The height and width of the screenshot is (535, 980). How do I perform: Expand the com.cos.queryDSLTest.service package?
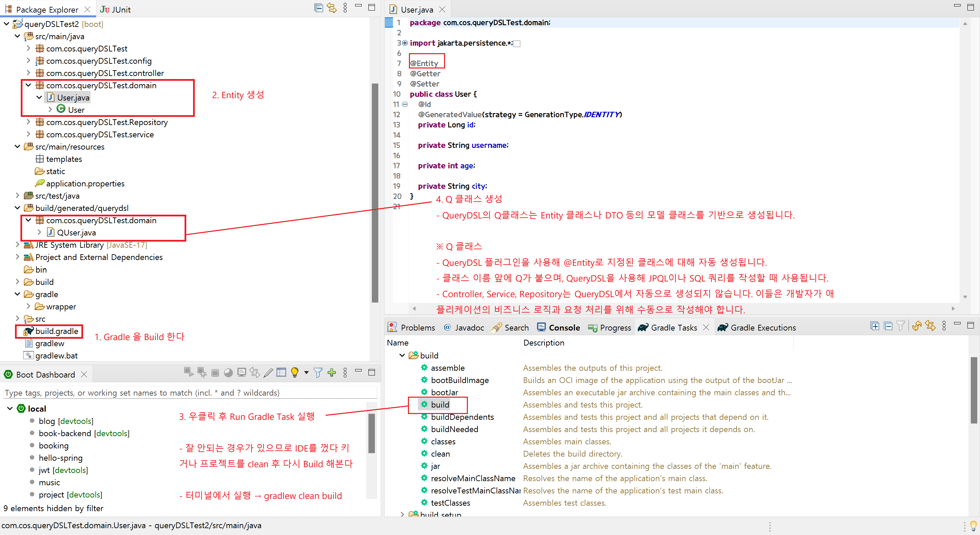[28, 134]
